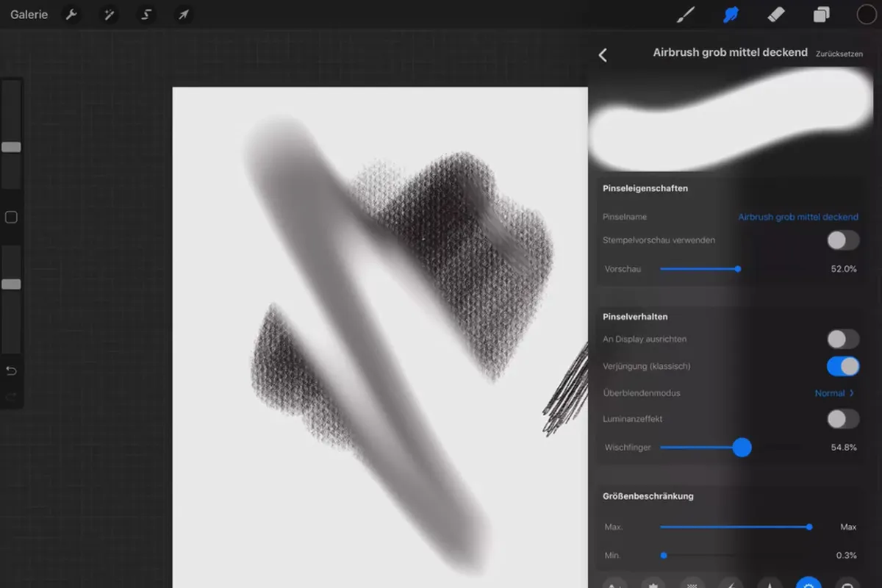Open the Layers panel
This screenshot has height=588, width=882.
(821, 15)
